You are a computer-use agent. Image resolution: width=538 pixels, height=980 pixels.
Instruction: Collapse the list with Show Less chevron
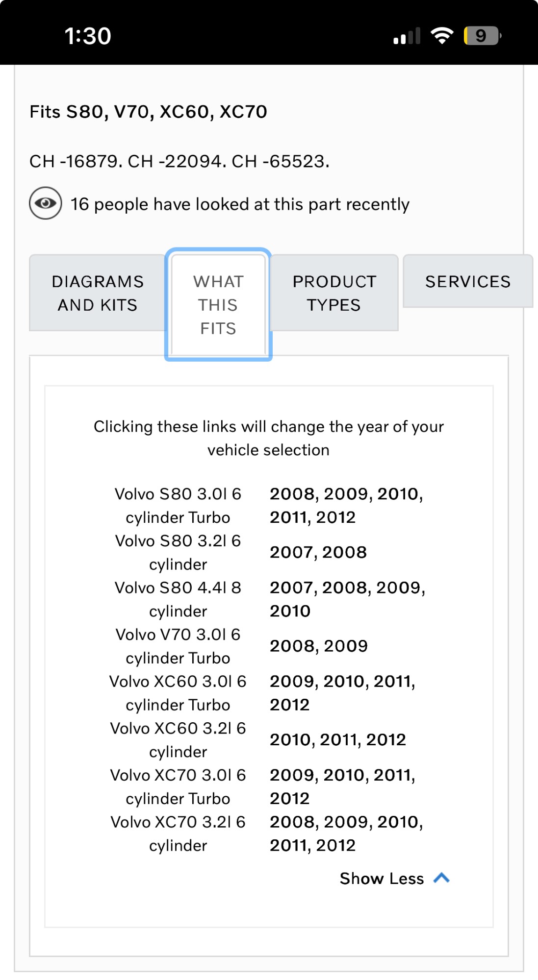coord(442,878)
